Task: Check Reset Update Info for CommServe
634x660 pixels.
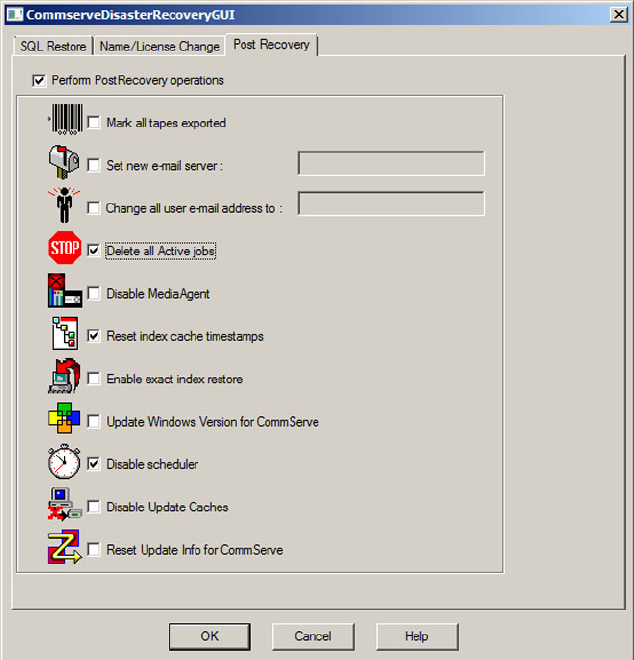Action: click(x=93, y=550)
